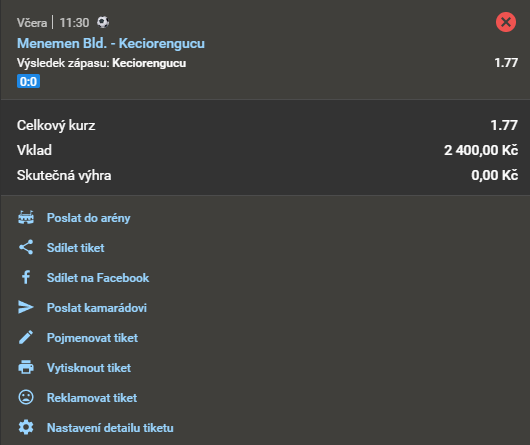Click the blue 0:0 score badge
The image size is (530, 445).
coord(28,81)
